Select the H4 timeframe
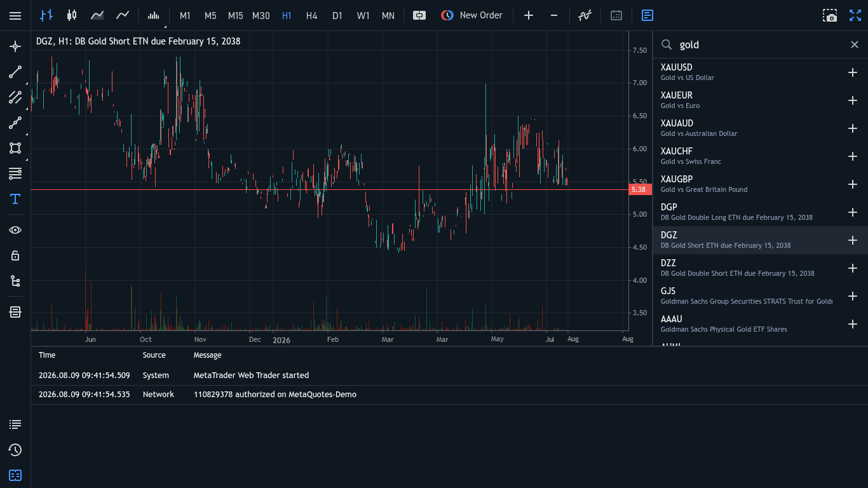Viewport: 868px width, 488px height. pos(312,15)
